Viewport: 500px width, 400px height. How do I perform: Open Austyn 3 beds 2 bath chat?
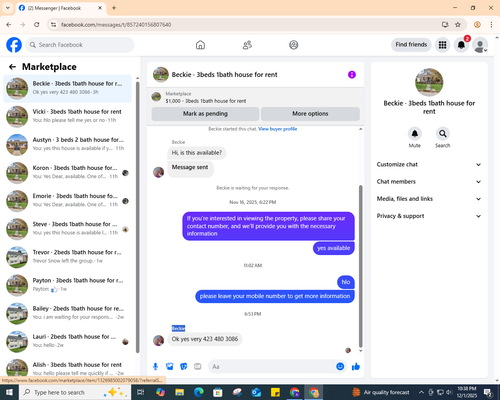[x=67, y=144]
